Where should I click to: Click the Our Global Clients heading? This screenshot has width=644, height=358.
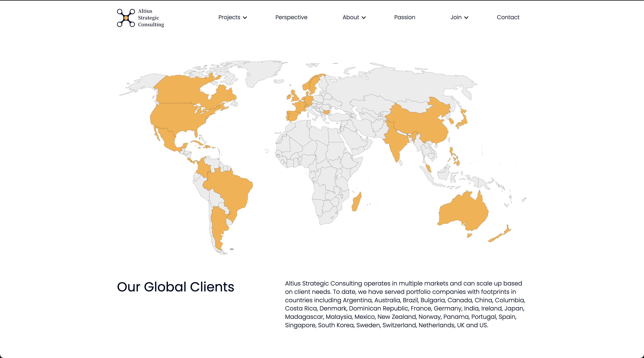click(176, 287)
